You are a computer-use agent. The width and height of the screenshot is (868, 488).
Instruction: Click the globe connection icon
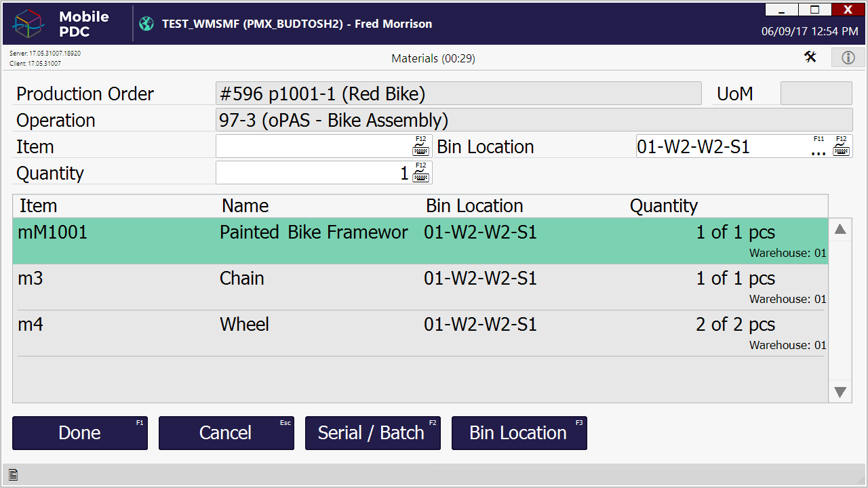pyautogui.click(x=146, y=24)
